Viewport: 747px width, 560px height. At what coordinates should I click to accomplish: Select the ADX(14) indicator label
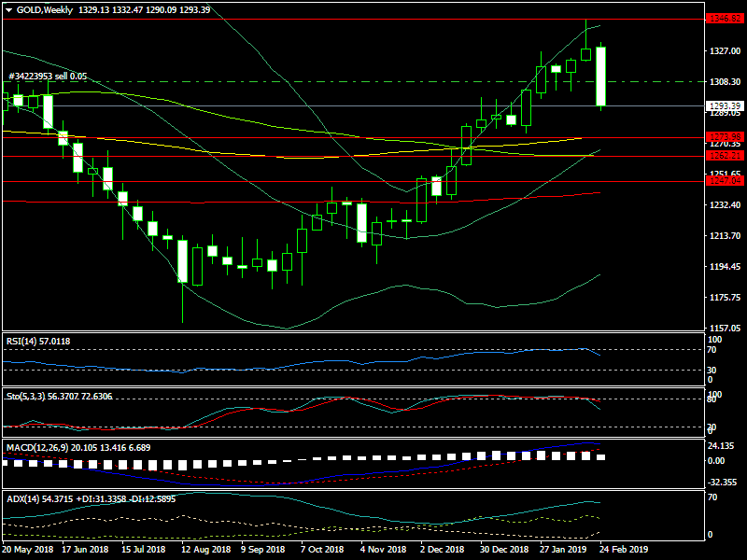(91, 499)
